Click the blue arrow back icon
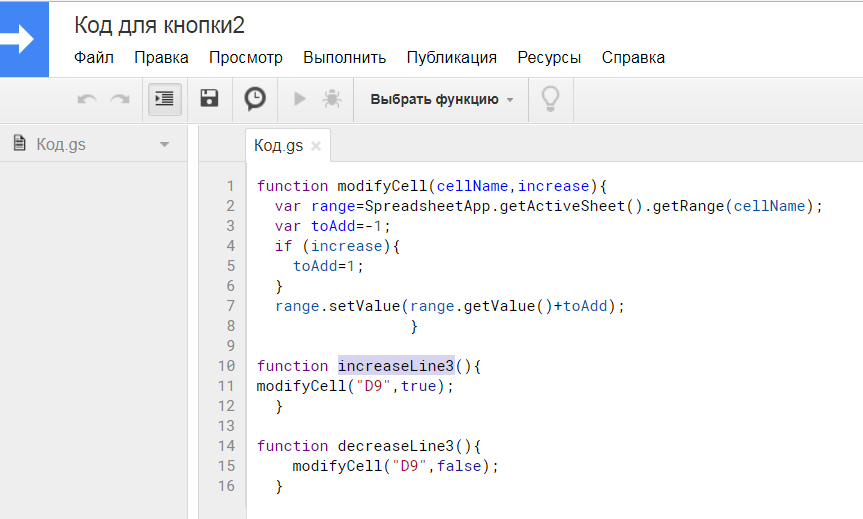The image size is (863, 519). [x=24, y=39]
